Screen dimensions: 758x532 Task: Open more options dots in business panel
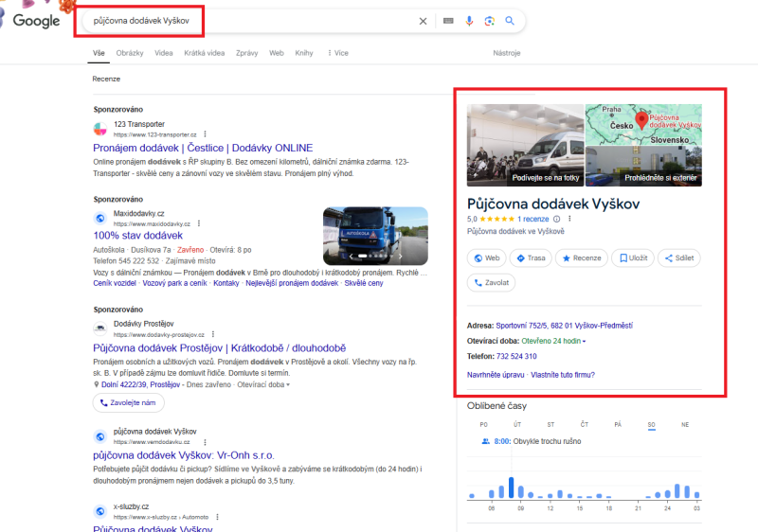tap(569, 219)
